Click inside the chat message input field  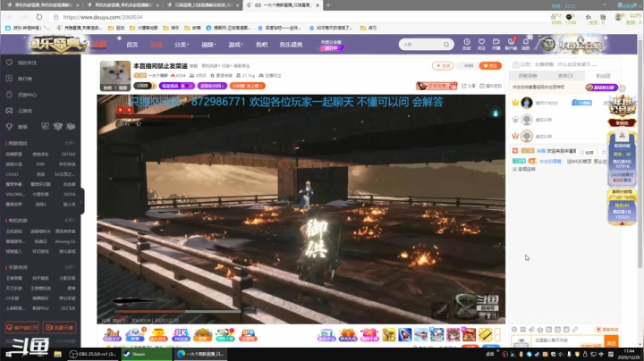[568, 341]
